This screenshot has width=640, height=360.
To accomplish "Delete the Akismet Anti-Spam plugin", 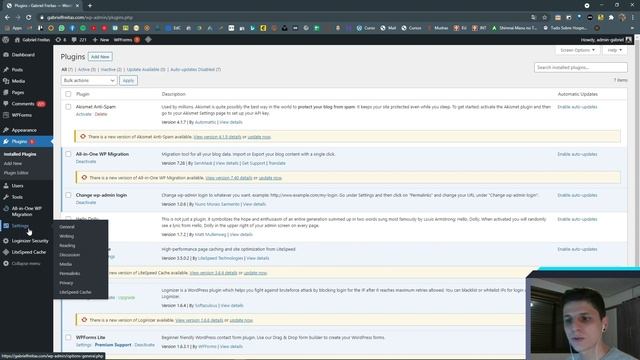I will pos(101,114).
